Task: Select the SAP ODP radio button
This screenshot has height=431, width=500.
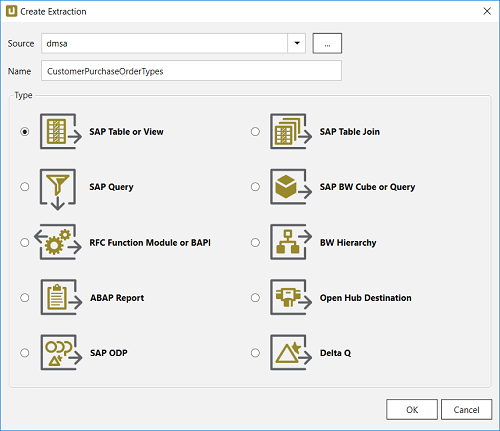Action: point(25,353)
